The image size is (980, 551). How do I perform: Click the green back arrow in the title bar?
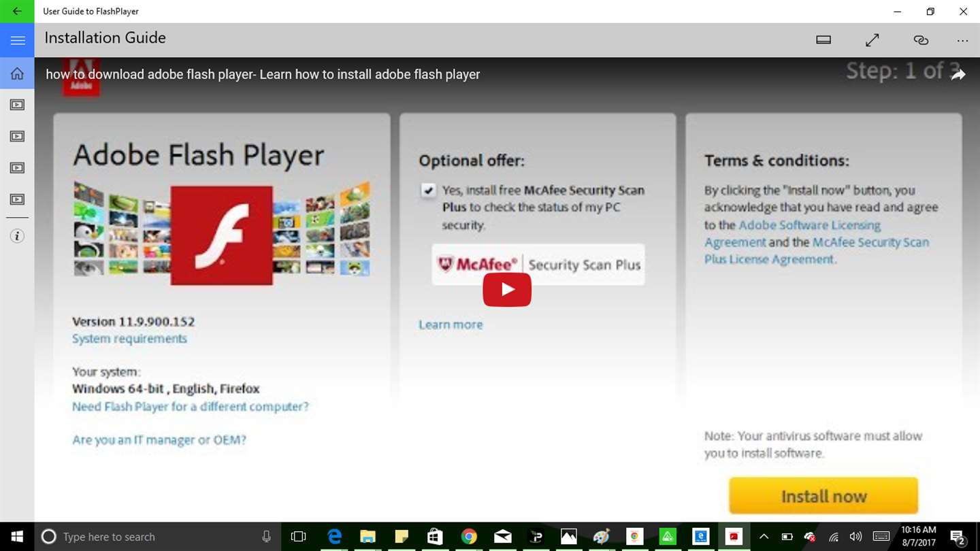click(17, 12)
